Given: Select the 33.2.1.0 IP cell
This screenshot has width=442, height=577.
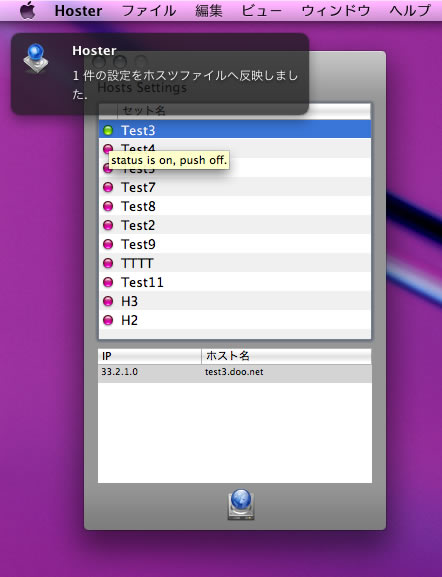Looking at the screenshot, I should pos(120,372).
